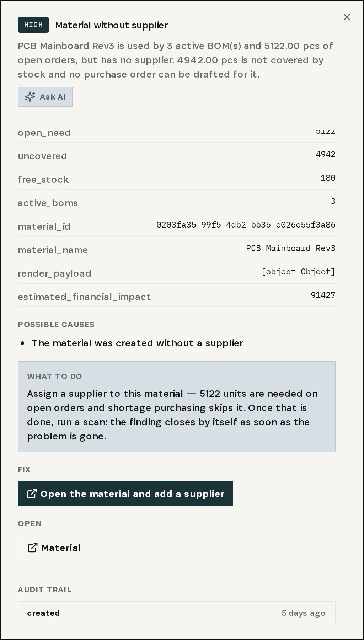Click the possible cause bullet text

tap(138, 343)
